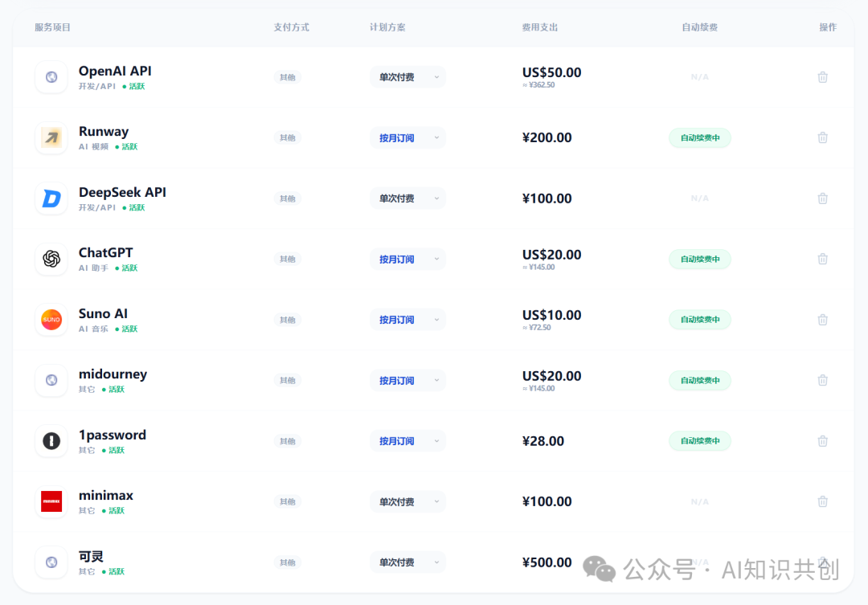Viewport: 868px width, 605px height.
Task: Click the minimax red logo
Action: click(x=51, y=501)
